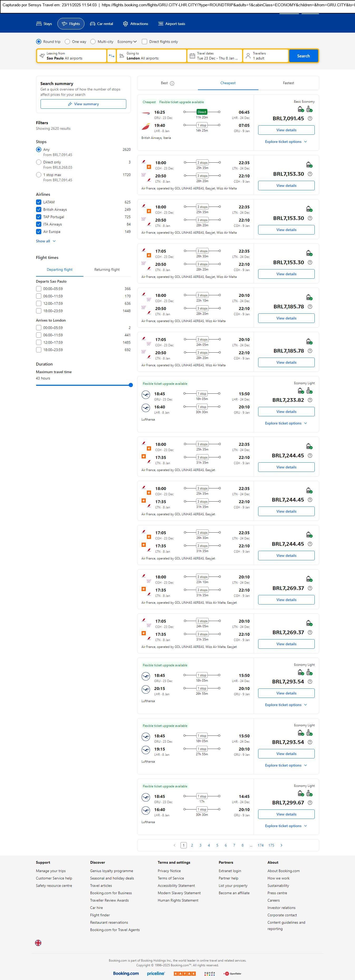The image size is (355, 980).
Task: Open the Economy cabin class dropdown
Action: click(127, 42)
